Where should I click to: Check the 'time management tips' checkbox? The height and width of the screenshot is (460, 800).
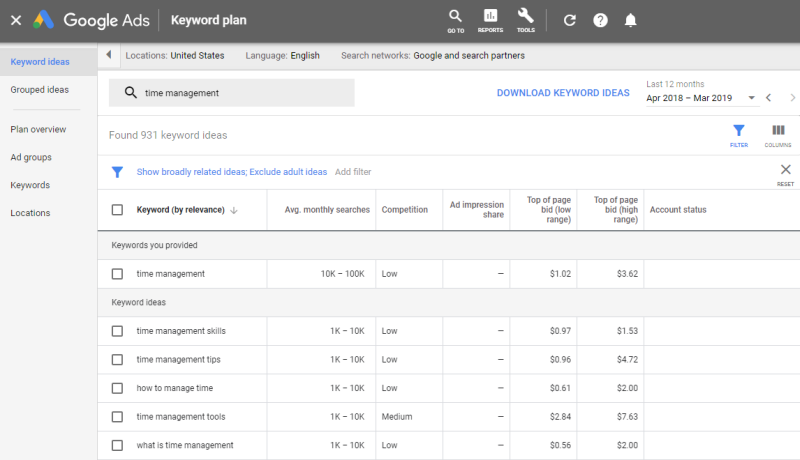coord(117,360)
